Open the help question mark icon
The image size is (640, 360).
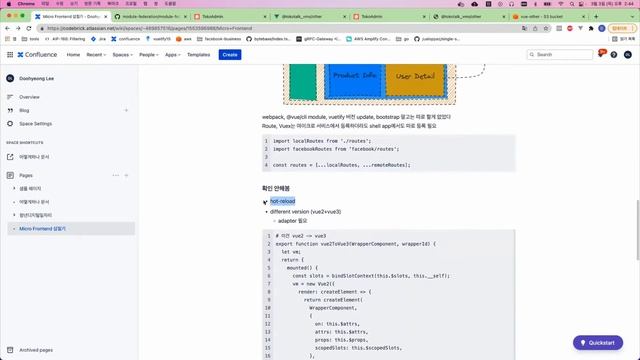[614, 55]
